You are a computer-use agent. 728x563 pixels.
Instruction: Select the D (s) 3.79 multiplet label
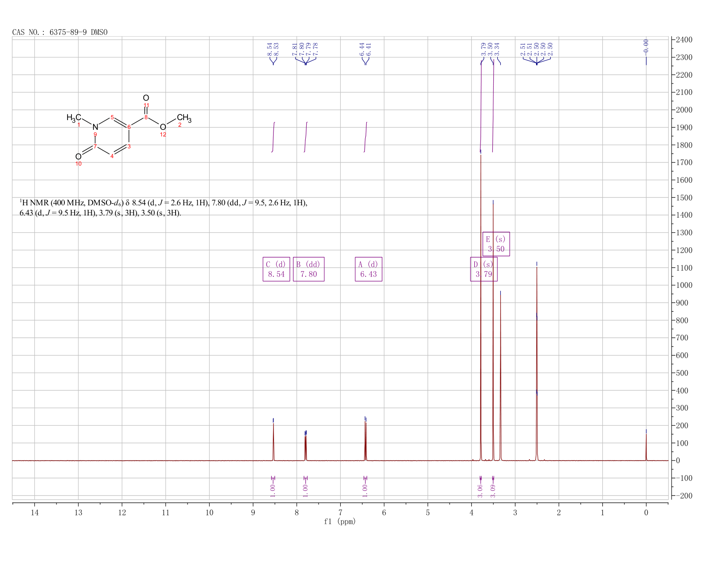484,269
